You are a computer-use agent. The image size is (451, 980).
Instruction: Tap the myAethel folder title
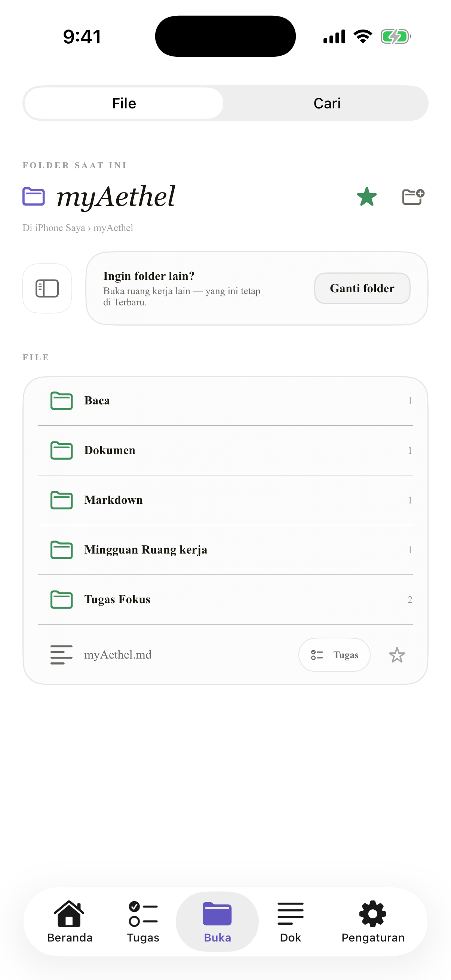click(116, 196)
